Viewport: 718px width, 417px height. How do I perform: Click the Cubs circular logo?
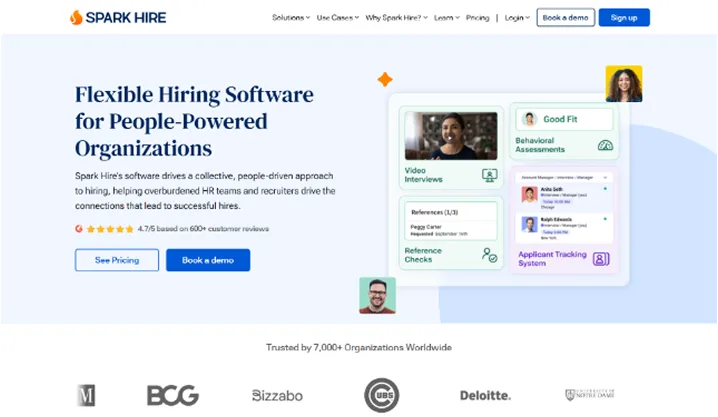coord(381,395)
